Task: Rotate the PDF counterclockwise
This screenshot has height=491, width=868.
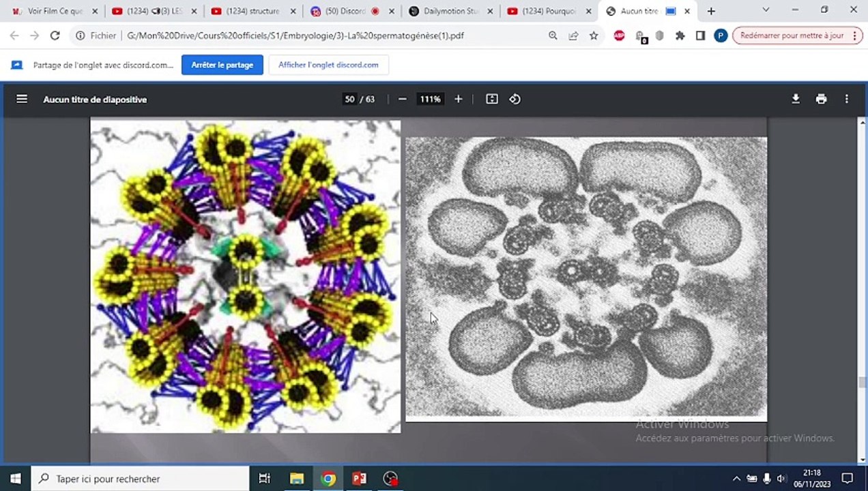Action: pos(515,99)
